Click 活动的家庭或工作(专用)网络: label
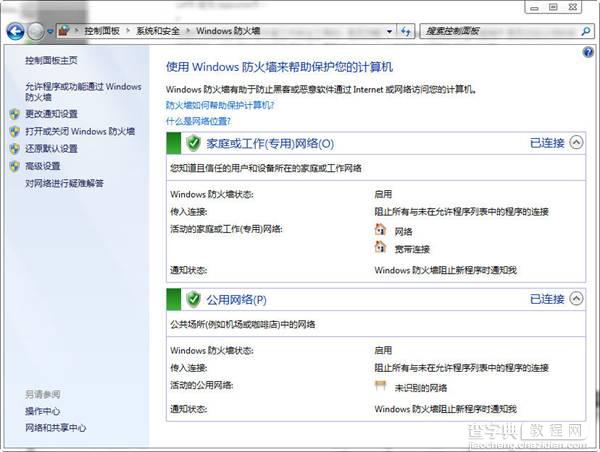This screenshot has height=452, width=600. pyautogui.click(x=227, y=229)
